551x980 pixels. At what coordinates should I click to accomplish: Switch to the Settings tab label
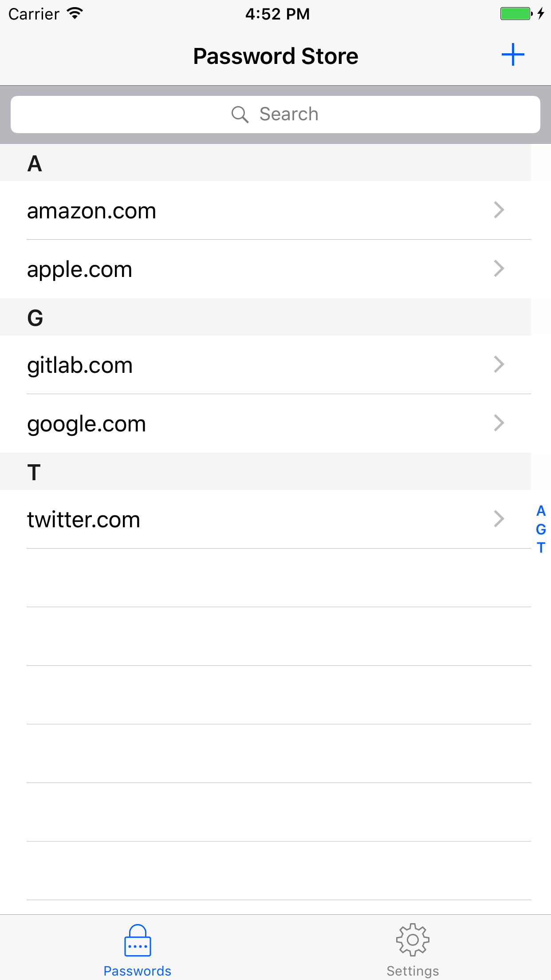coord(413,971)
